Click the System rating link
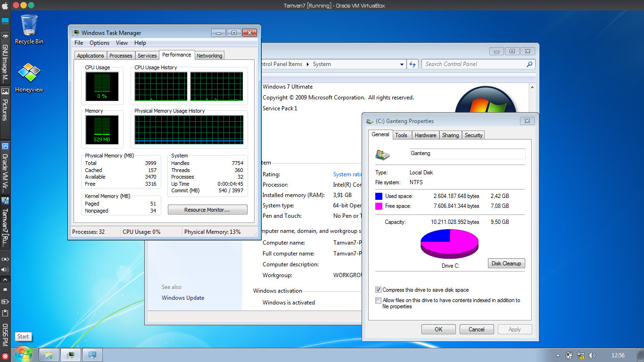The image size is (644, 362). click(347, 174)
